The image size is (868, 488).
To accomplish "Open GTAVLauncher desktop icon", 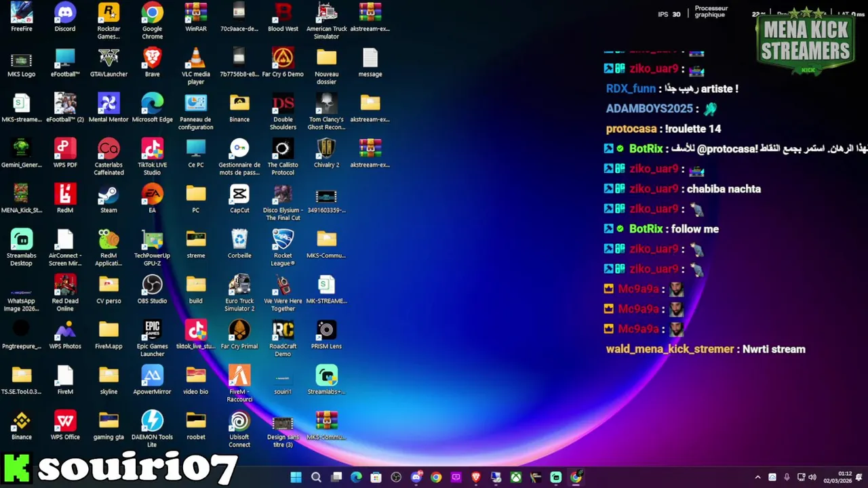I will point(108,62).
